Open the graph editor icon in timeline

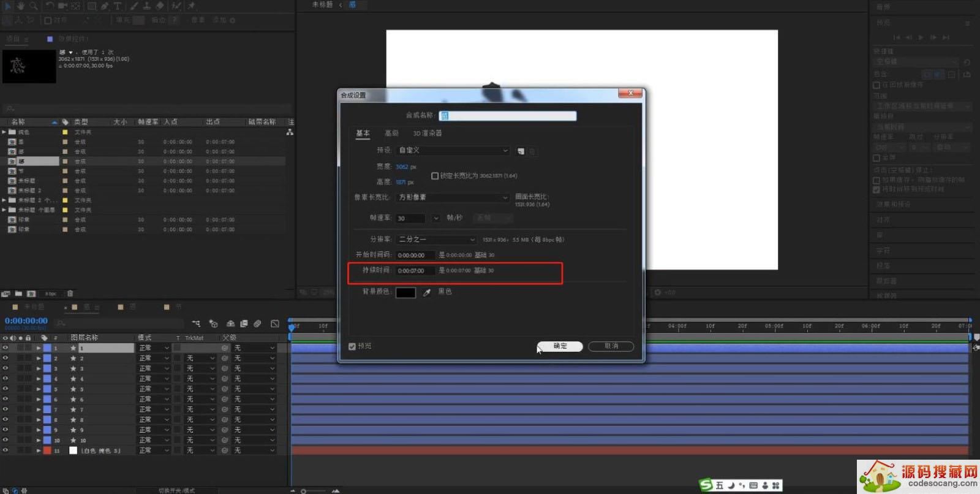click(x=275, y=324)
